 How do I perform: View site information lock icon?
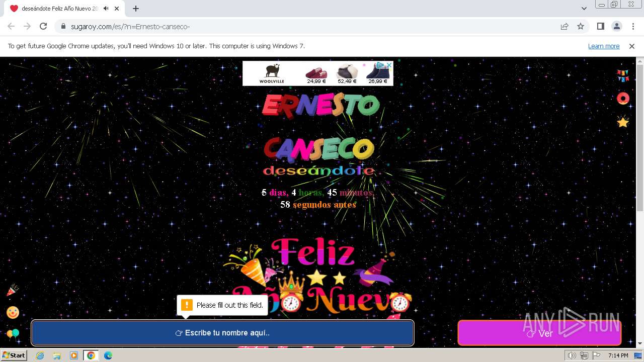[x=63, y=26]
